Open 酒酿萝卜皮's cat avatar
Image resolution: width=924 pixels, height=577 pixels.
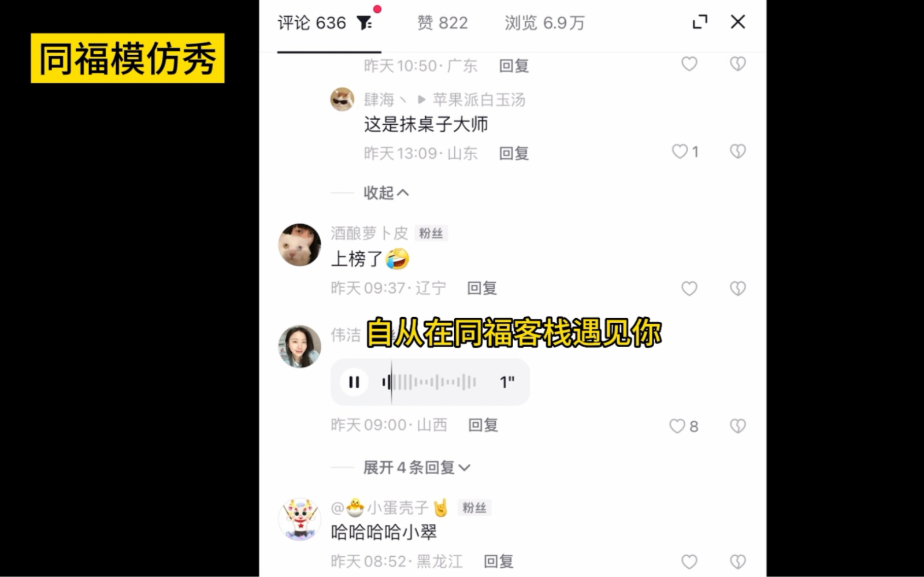(x=300, y=245)
